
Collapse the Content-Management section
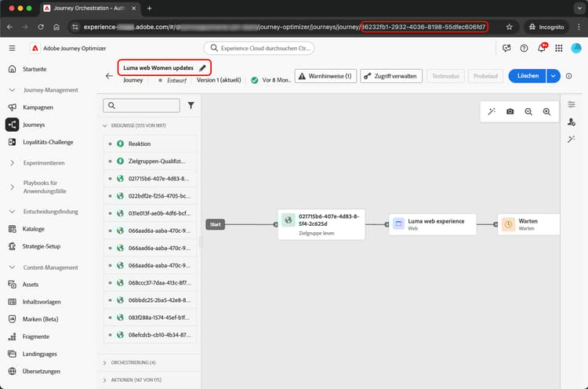coord(12,267)
